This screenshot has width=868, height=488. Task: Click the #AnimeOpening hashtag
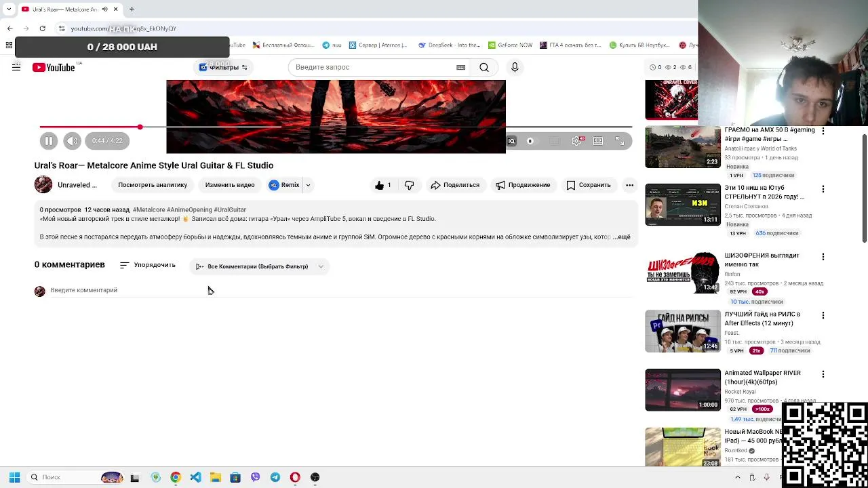[189, 210]
